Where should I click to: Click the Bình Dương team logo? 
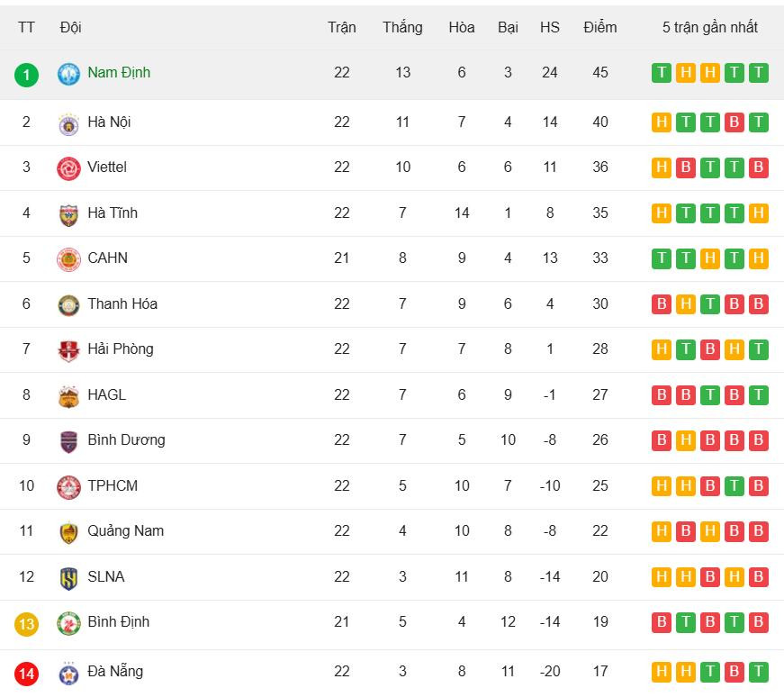click(68, 441)
